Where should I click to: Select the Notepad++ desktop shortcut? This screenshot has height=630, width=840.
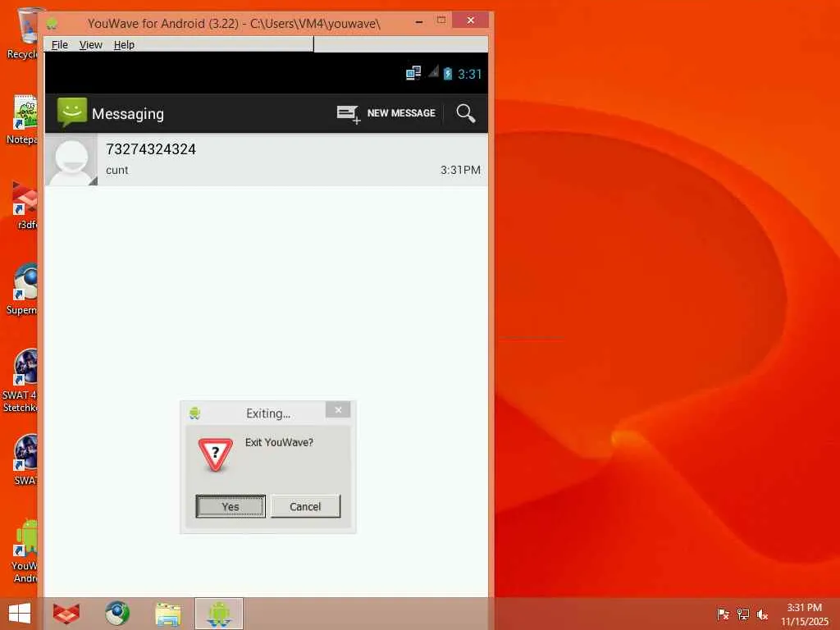[22, 120]
